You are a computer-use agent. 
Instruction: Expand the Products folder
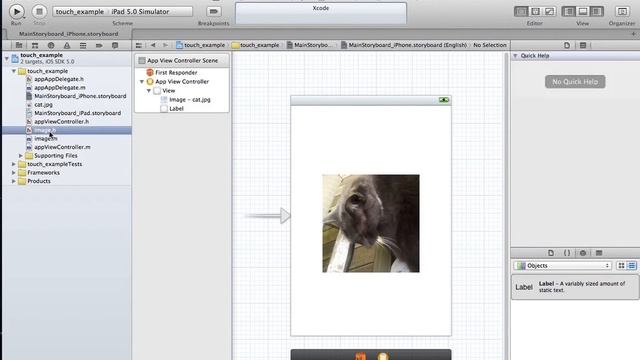(x=14, y=181)
